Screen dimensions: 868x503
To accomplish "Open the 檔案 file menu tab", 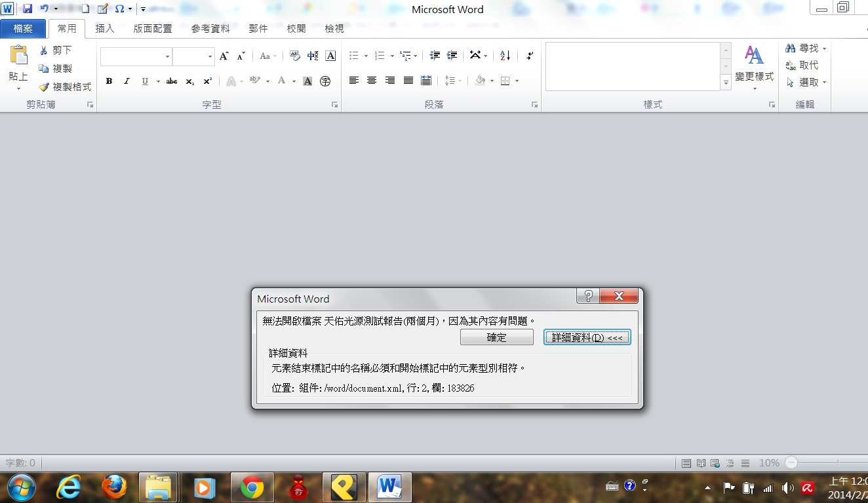I will (23, 29).
